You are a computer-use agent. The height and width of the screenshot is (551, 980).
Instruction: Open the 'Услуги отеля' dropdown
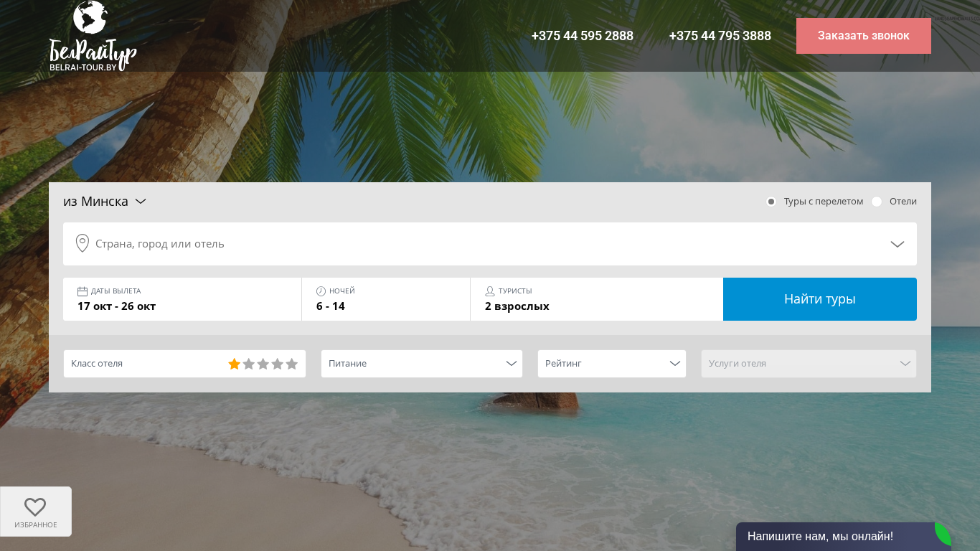coord(809,364)
